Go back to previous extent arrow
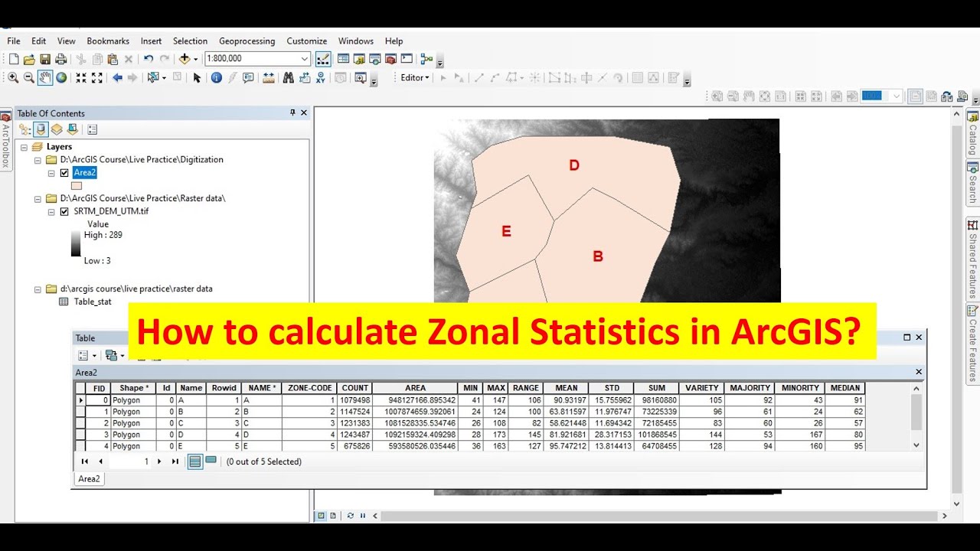980x551 pixels. point(117,77)
